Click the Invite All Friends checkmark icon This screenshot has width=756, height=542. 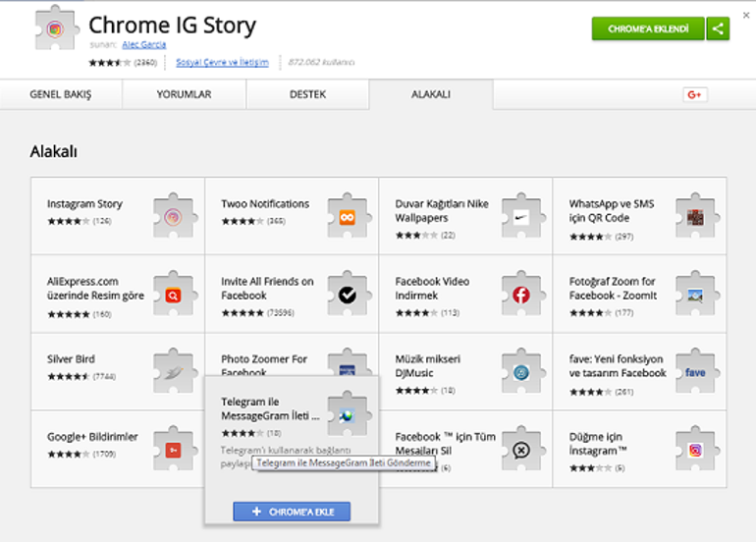347,295
